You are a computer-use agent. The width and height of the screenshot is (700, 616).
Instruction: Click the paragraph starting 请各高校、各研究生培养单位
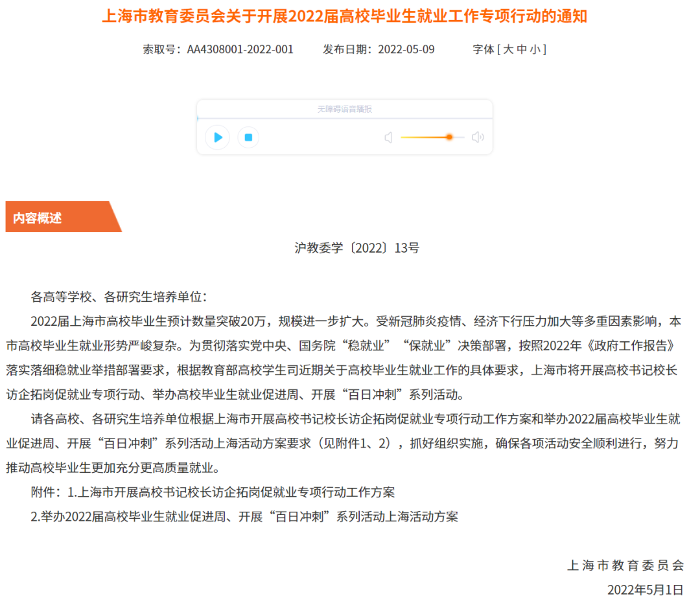point(344,443)
